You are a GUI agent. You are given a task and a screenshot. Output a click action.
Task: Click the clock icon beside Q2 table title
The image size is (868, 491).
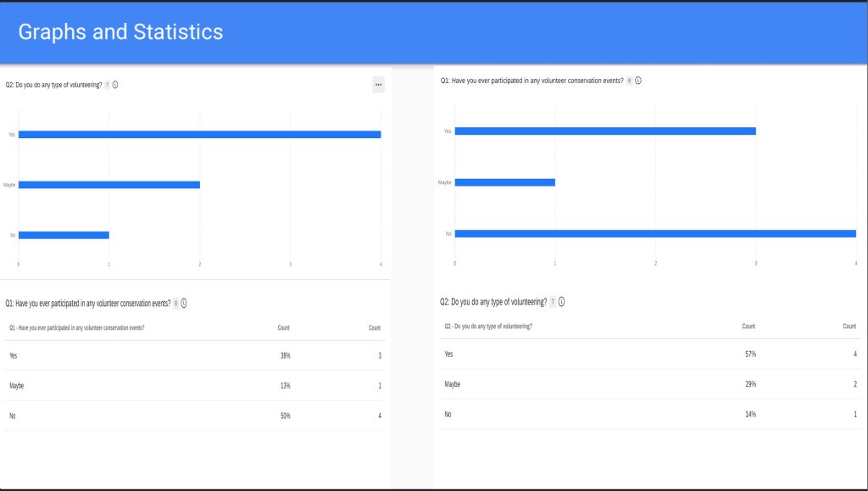coord(561,301)
